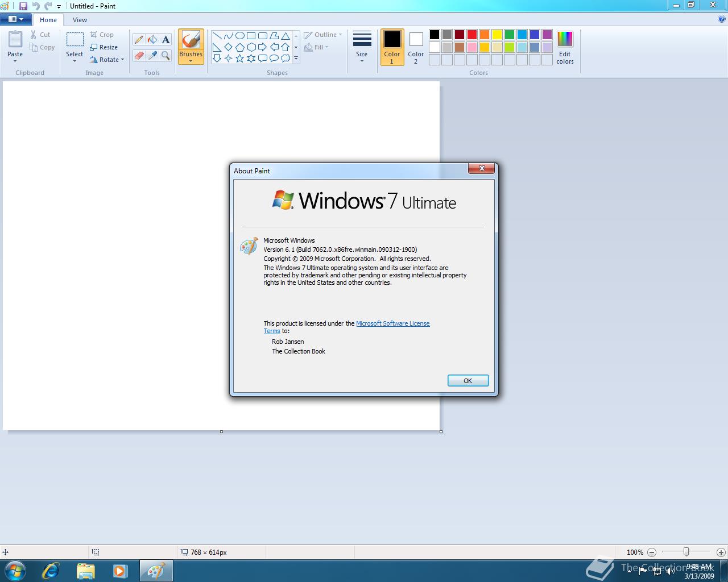Open the Resize dialog
The width and height of the screenshot is (728, 582).
coord(104,47)
